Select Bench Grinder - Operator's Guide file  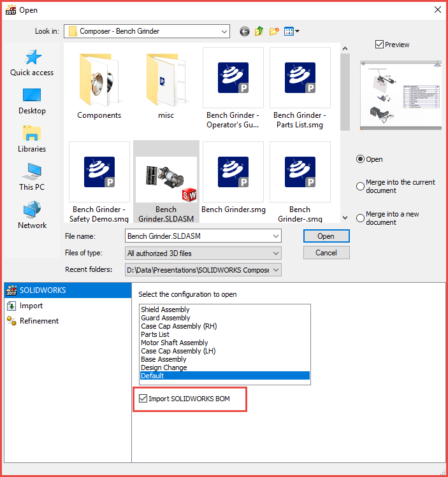click(233, 89)
